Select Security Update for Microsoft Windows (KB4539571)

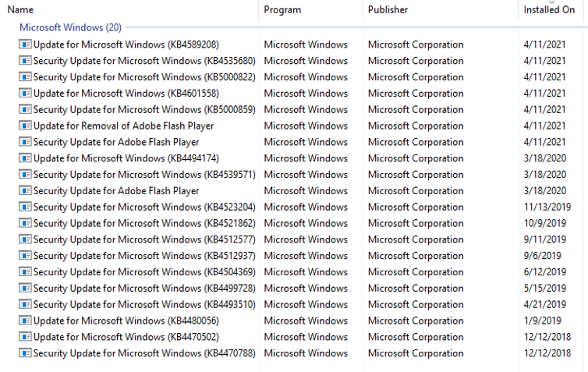coord(144,175)
